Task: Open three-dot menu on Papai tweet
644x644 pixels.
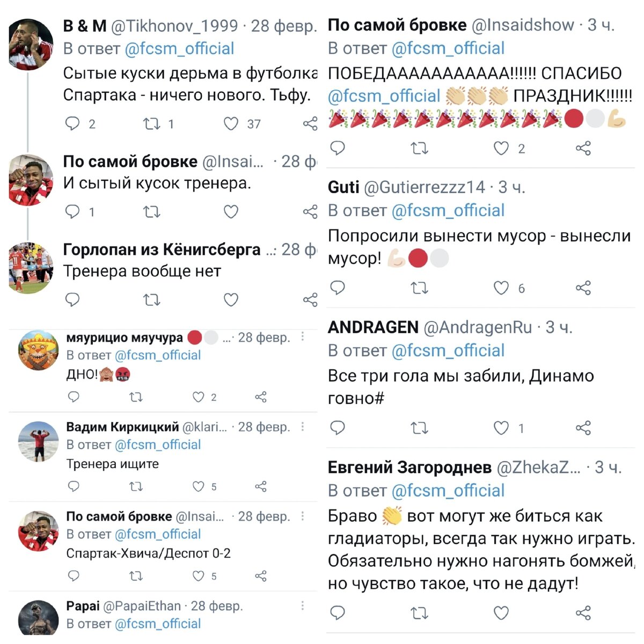Action: point(303,605)
